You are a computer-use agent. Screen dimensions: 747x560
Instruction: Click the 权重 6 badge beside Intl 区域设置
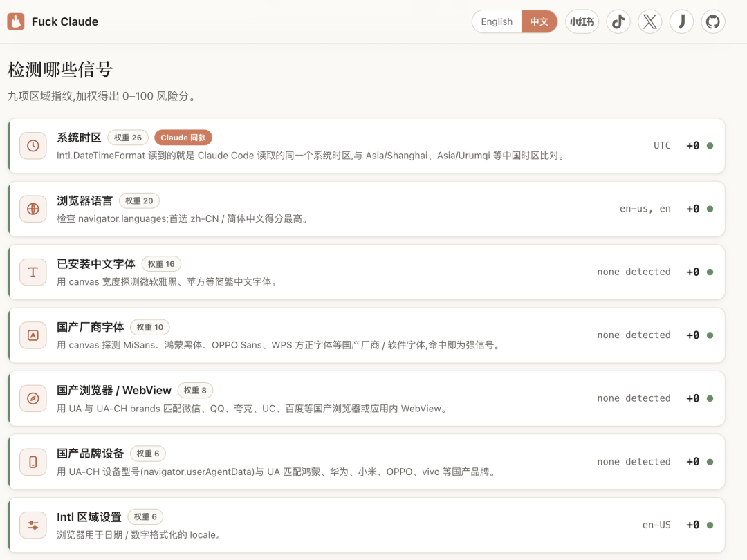[x=145, y=516]
